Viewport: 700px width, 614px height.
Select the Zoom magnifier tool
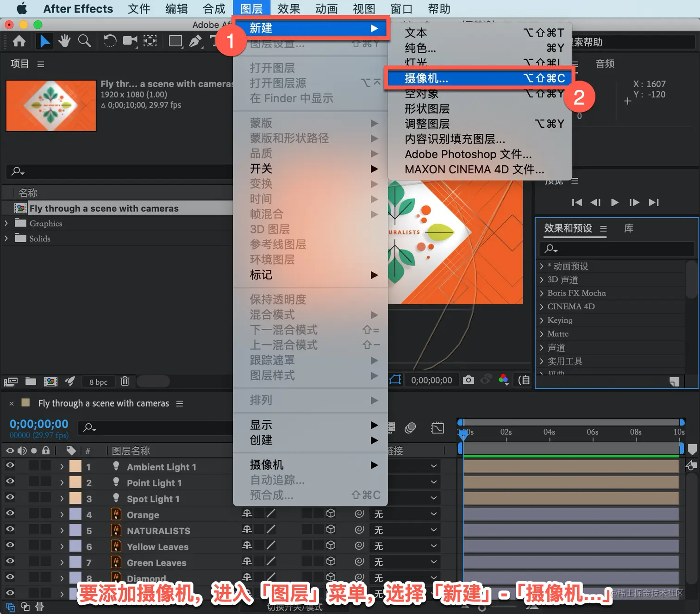tap(84, 42)
